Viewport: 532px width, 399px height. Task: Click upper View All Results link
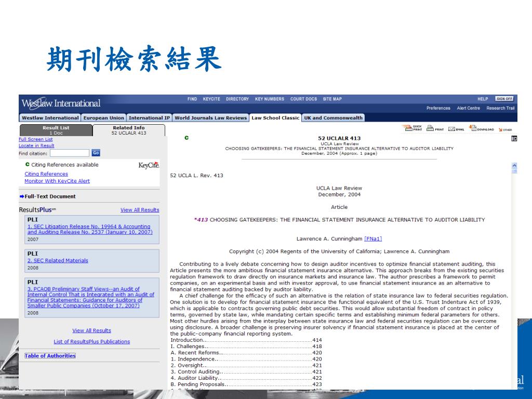click(140, 210)
